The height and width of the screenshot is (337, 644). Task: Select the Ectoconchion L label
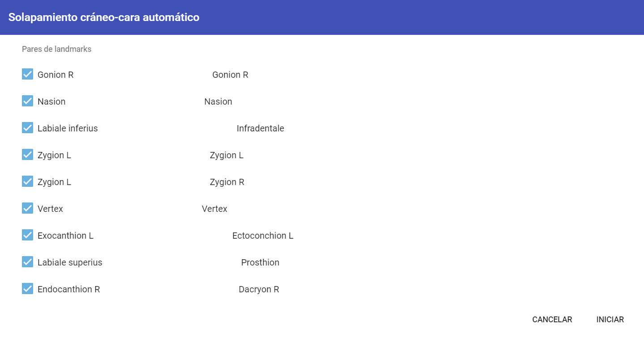[x=263, y=236]
